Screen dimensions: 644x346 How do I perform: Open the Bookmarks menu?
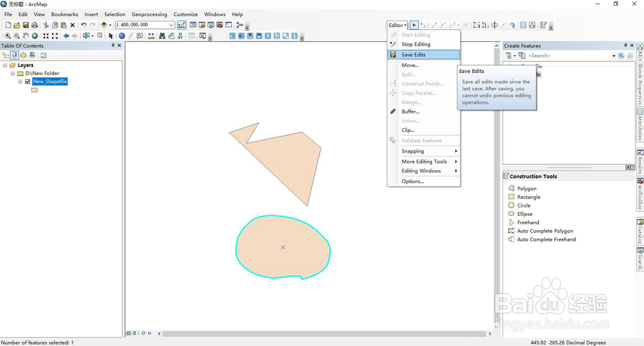pos(64,14)
